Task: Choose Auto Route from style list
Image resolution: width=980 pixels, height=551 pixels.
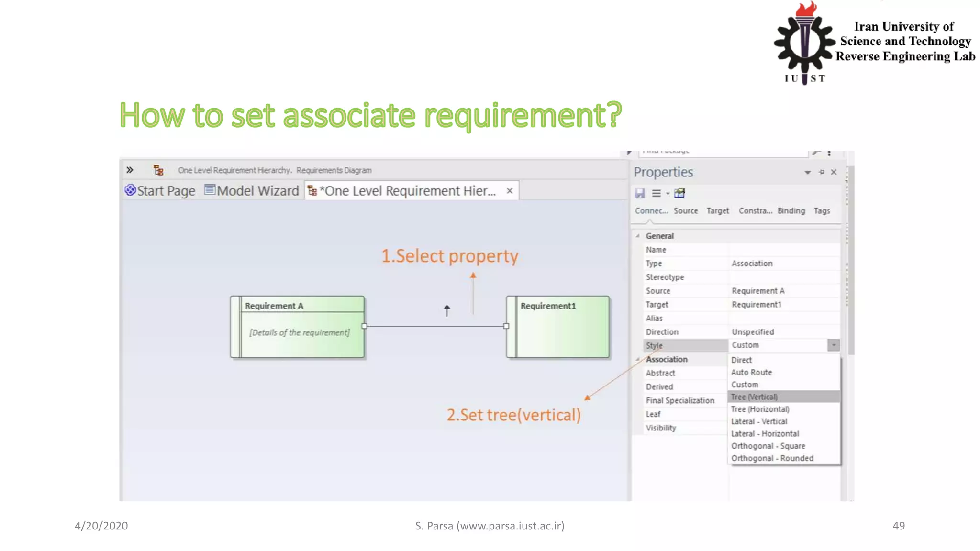Action: (751, 372)
